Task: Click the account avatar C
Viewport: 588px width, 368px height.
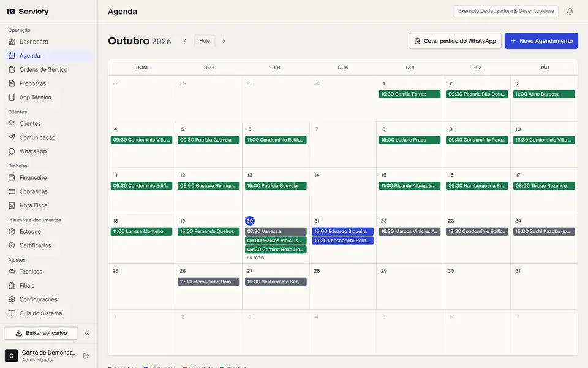Action: [11, 356]
